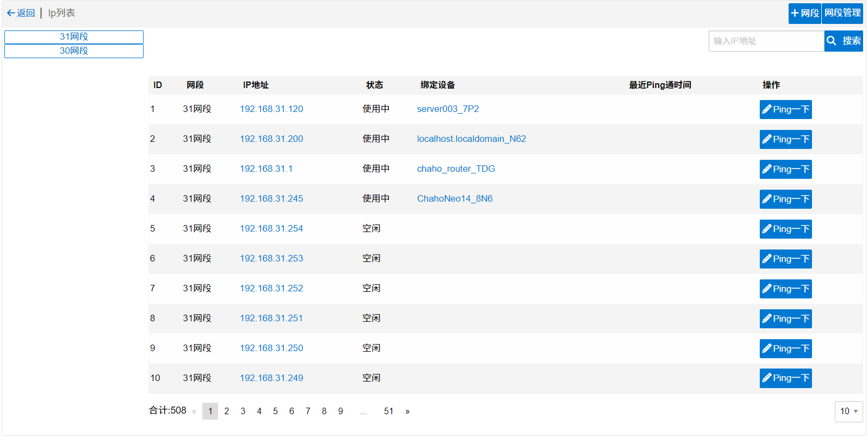Open bound device chaho_router_TDG
868x443 pixels.
click(x=456, y=169)
